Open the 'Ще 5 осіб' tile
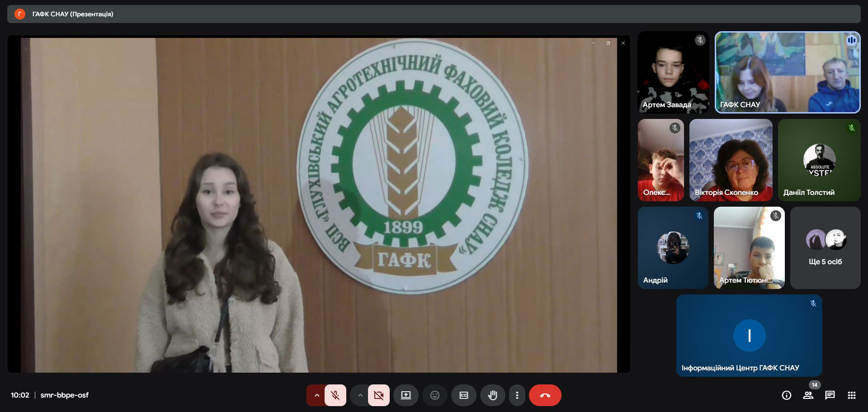868x412 pixels. click(x=825, y=248)
